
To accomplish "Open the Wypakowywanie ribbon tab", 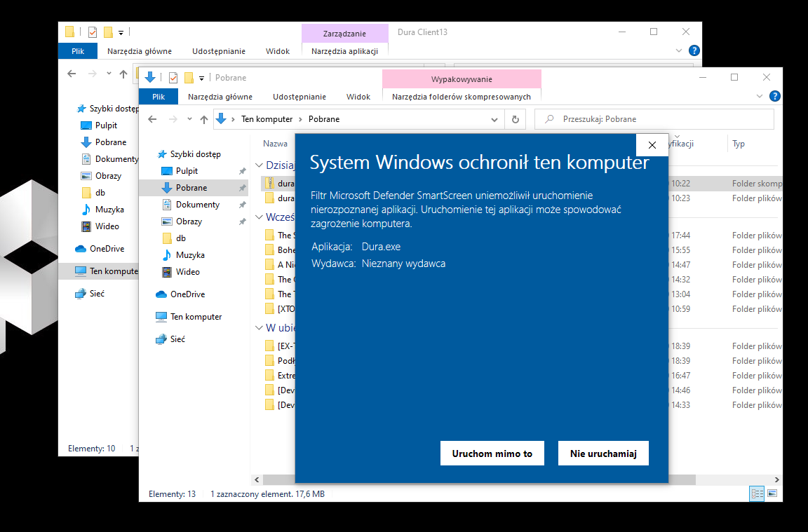I will [x=462, y=79].
